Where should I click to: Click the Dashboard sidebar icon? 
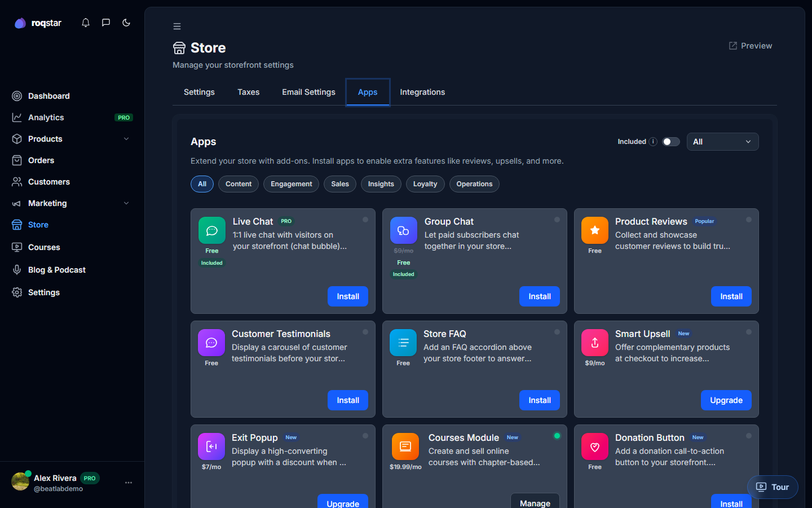(x=17, y=96)
